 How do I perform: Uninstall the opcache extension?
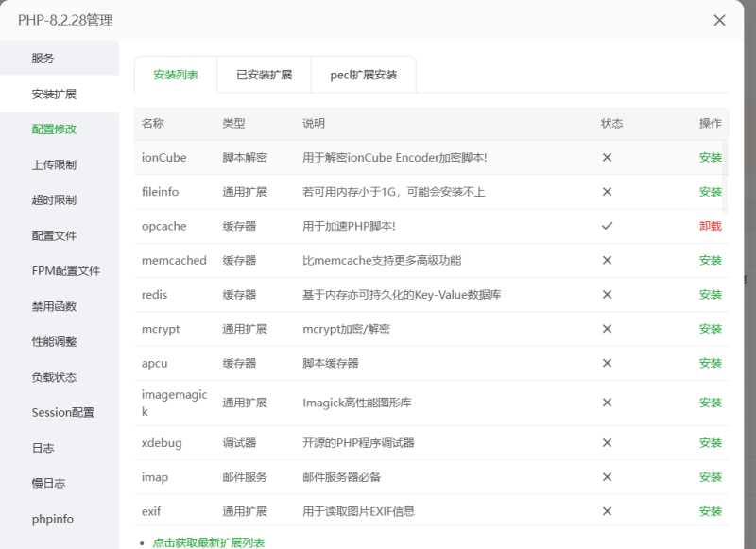tap(710, 226)
